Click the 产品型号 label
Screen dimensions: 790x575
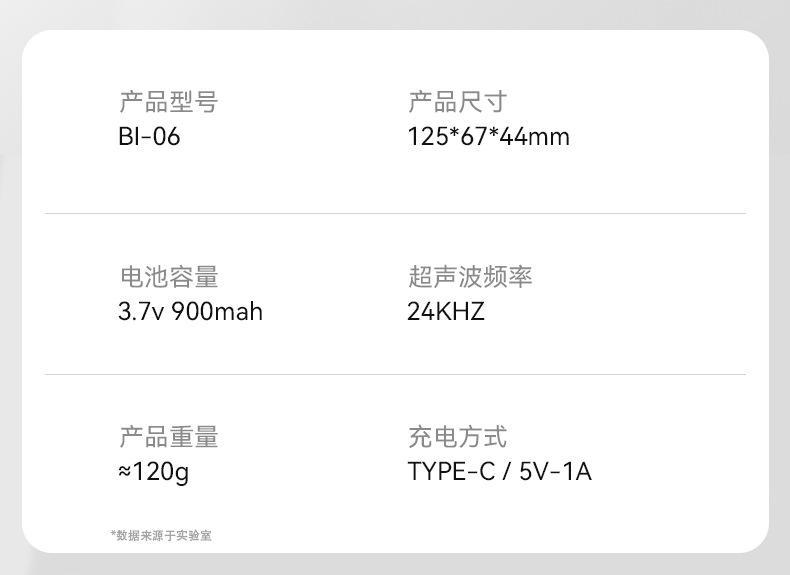[x=168, y=102]
